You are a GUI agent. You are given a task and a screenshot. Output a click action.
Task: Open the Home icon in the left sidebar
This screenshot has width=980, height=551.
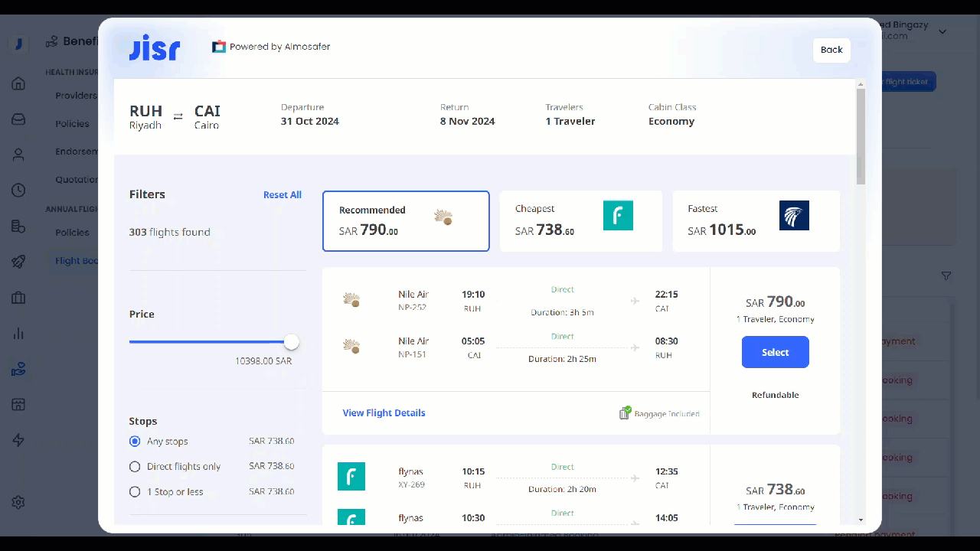18,83
